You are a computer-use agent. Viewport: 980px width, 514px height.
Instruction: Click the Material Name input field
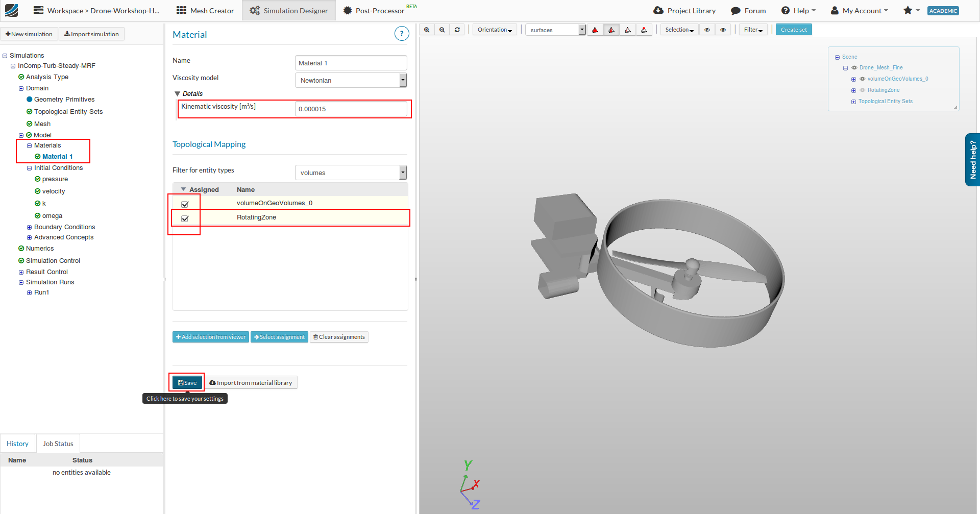pyautogui.click(x=351, y=63)
